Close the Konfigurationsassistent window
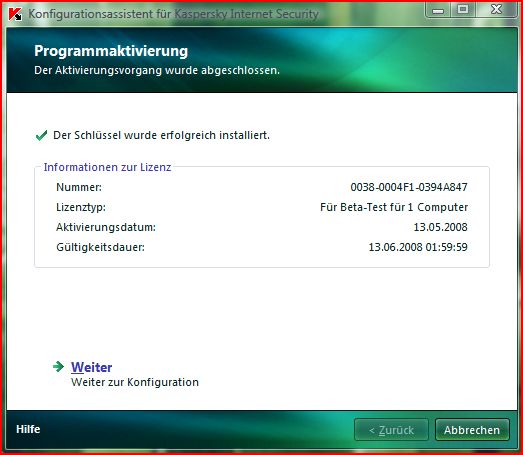 (x=496, y=10)
